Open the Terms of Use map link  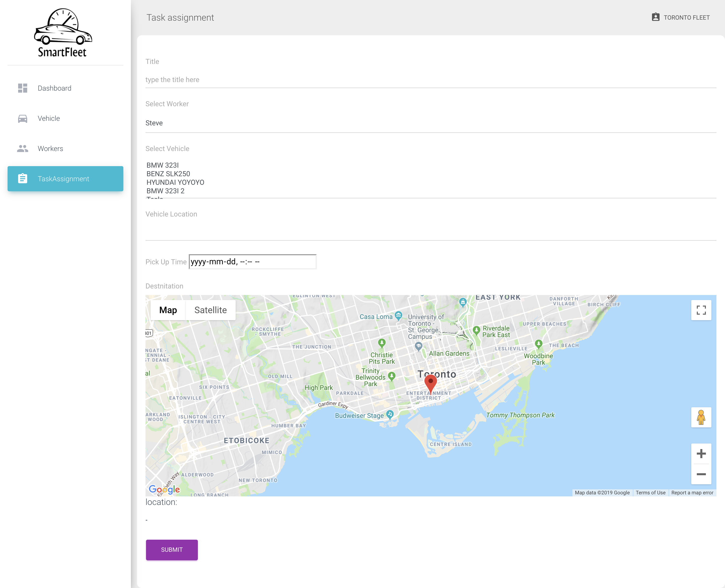tap(650, 493)
